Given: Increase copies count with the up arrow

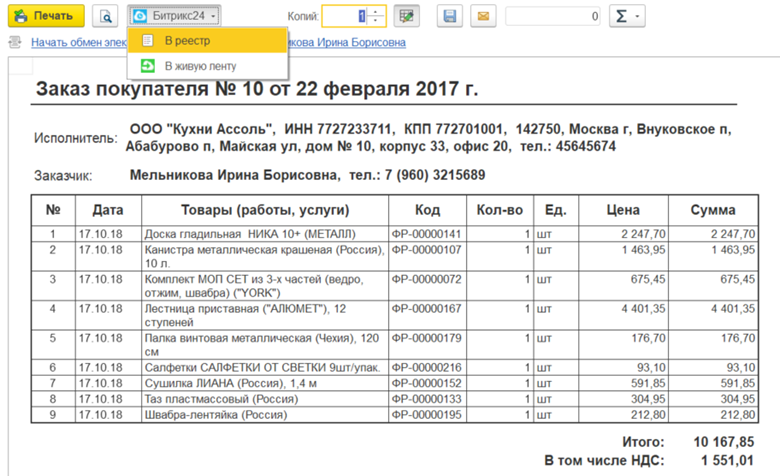Looking at the screenshot, I should (x=376, y=12).
